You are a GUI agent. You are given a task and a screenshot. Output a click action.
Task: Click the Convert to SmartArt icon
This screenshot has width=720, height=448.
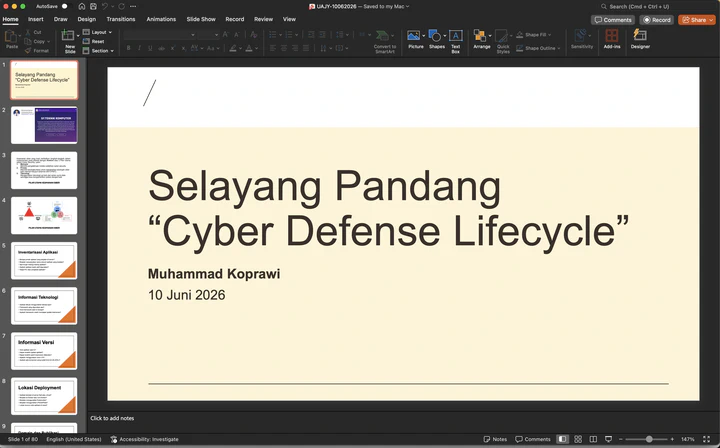382,36
